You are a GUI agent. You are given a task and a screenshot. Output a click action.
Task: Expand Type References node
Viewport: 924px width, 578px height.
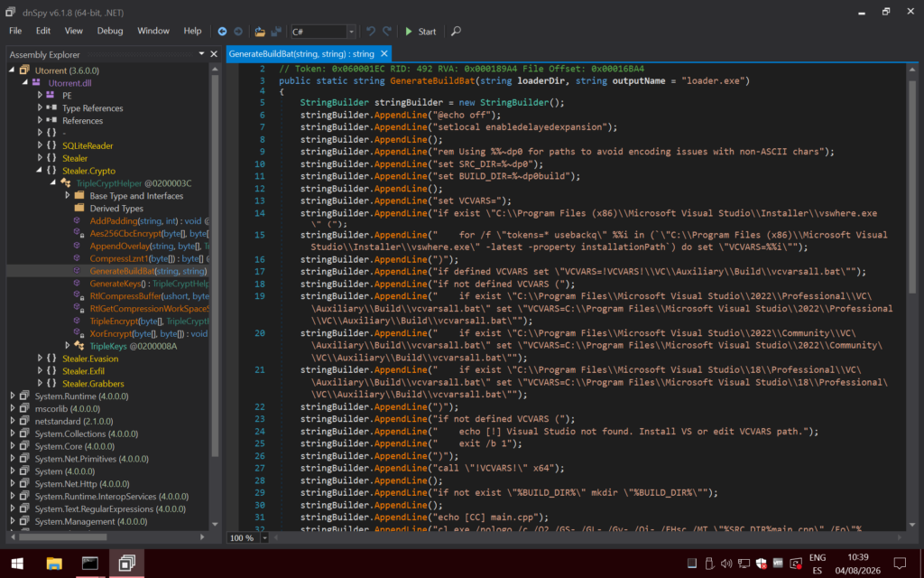point(40,108)
